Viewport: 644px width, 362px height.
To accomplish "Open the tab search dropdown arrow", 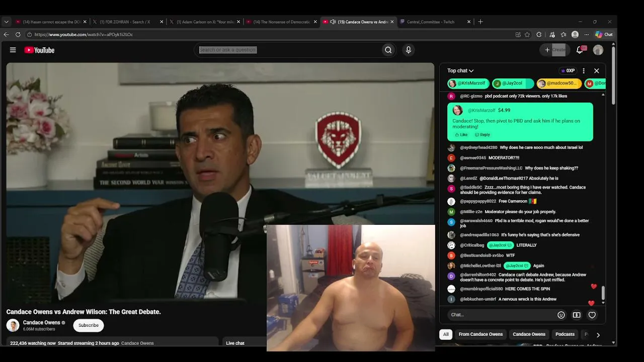I will coord(6,22).
